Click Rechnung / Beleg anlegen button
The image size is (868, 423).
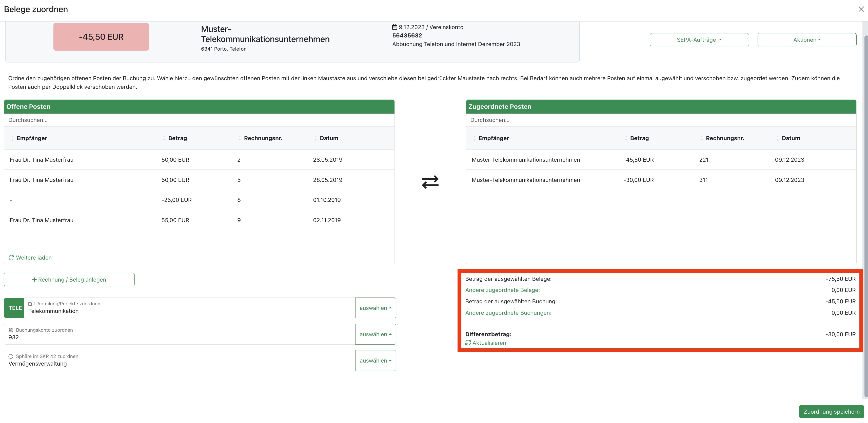(x=69, y=280)
